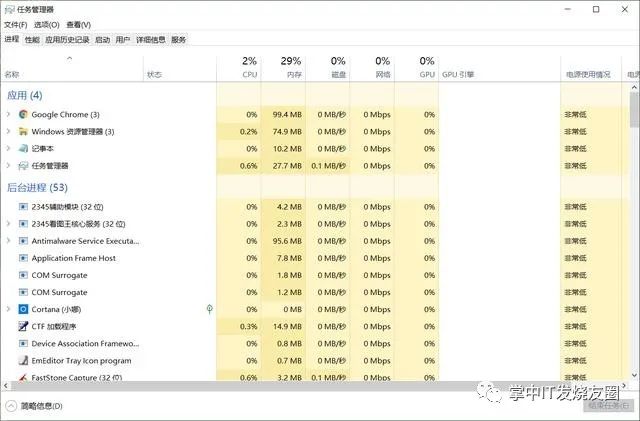Expand the 记事本 process row
The image size is (640, 421).
click(x=8, y=149)
